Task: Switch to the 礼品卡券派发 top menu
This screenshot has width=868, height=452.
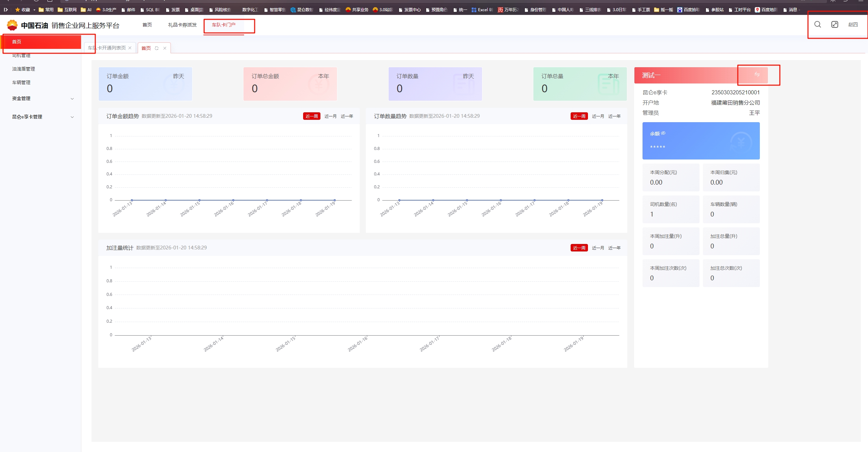Action: [182, 25]
